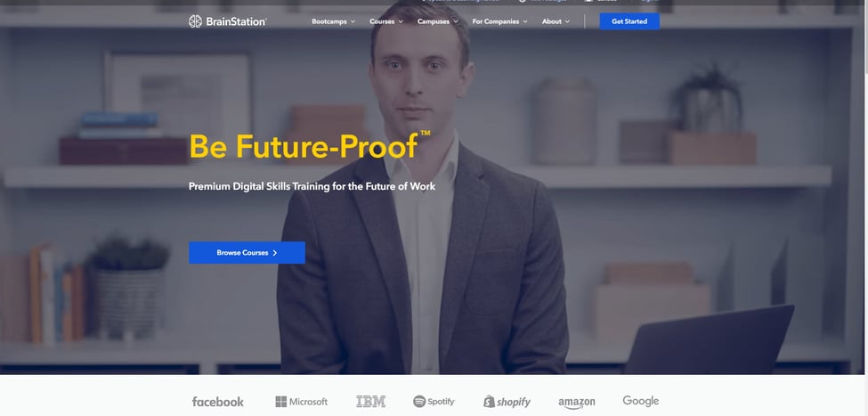Select the About navigation item
This screenshot has width=868, height=416.
(x=551, y=21)
